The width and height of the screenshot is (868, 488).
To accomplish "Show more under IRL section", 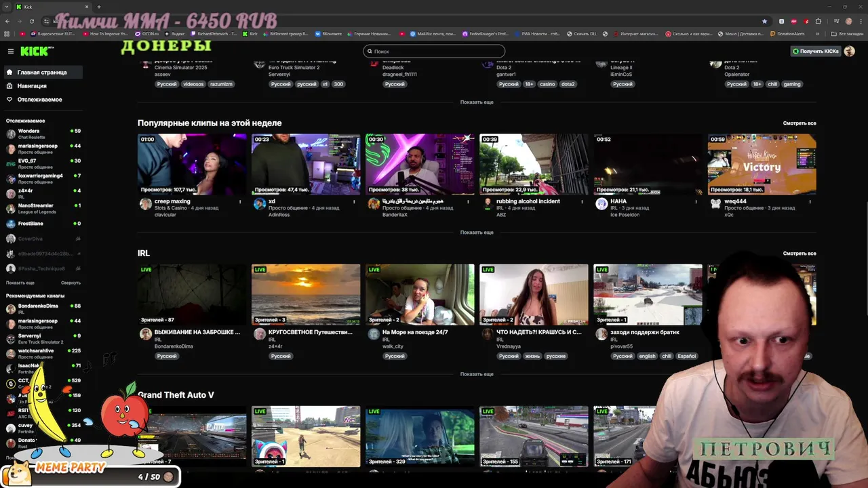I will [477, 374].
